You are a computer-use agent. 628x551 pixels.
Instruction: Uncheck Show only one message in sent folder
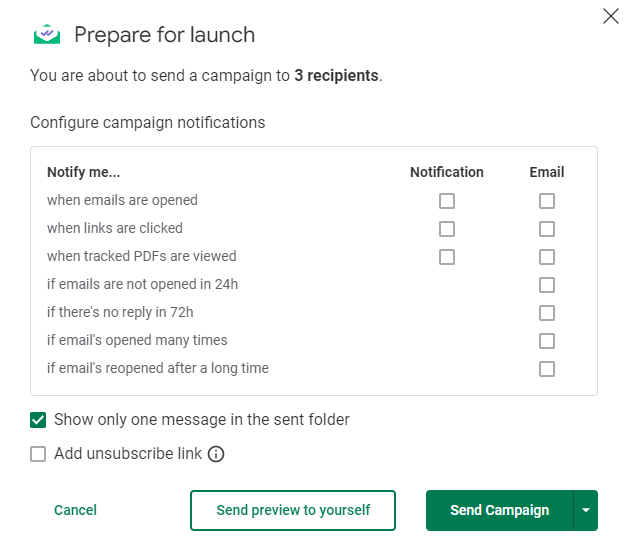click(39, 420)
